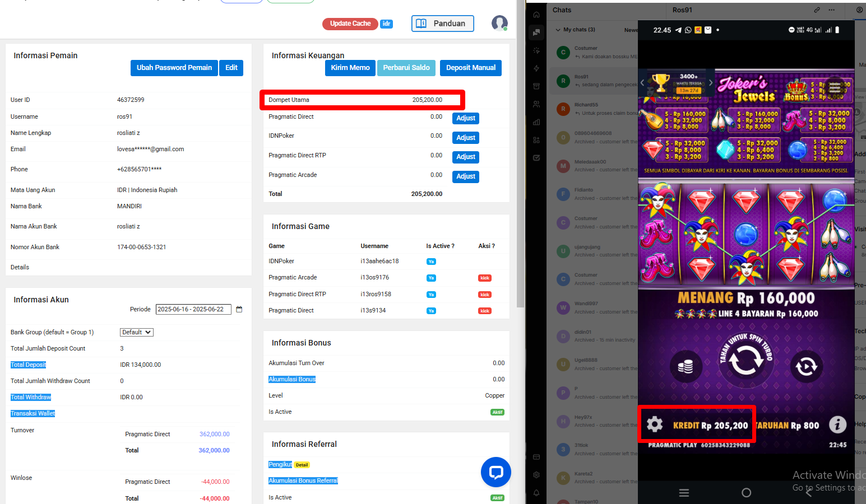Kick the Pragmatic Direct game session

click(x=485, y=311)
